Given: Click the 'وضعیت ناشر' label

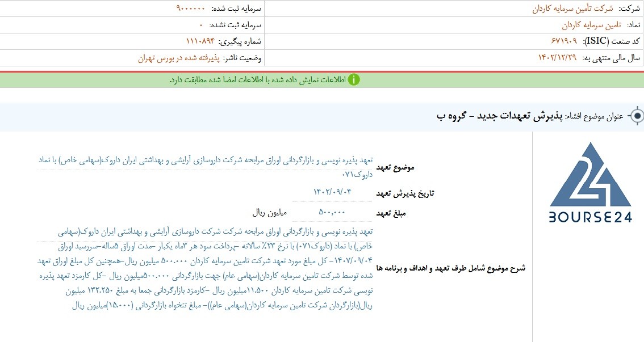Looking at the screenshot, I should [242, 58].
